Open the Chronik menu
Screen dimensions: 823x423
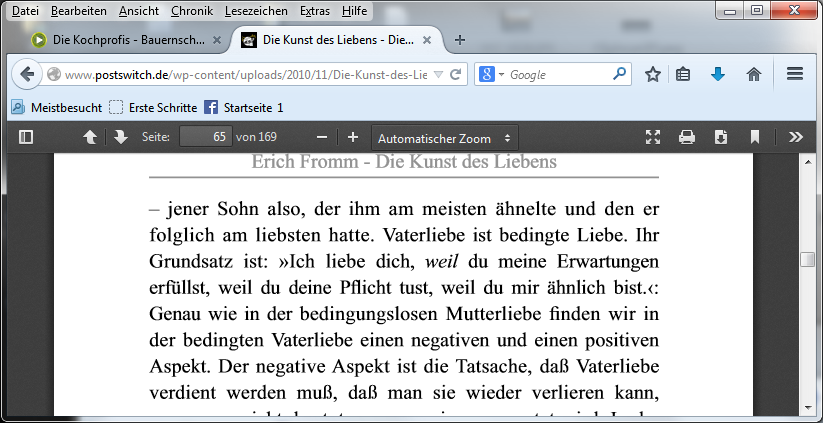click(x=190, y=11)
